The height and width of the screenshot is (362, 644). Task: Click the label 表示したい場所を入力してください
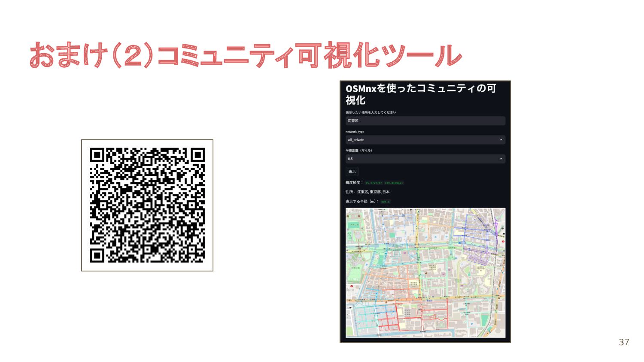click(x=371, y=112)
